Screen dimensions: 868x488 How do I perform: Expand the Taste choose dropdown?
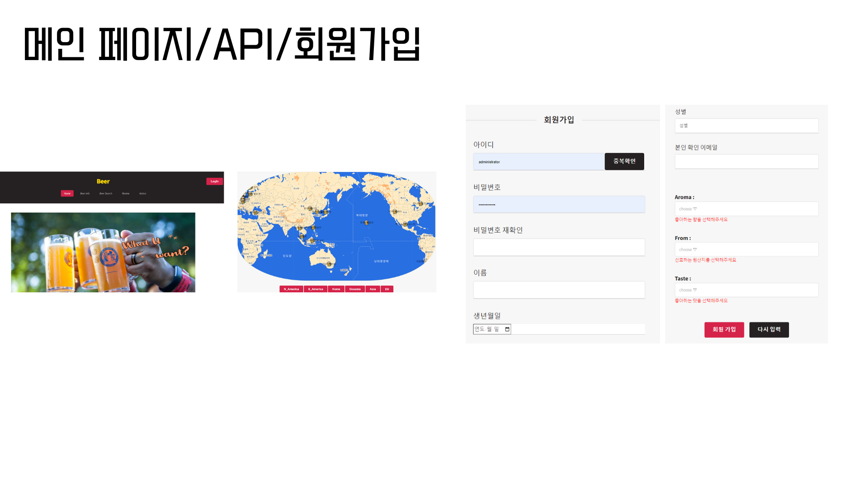tap(746, 290)
